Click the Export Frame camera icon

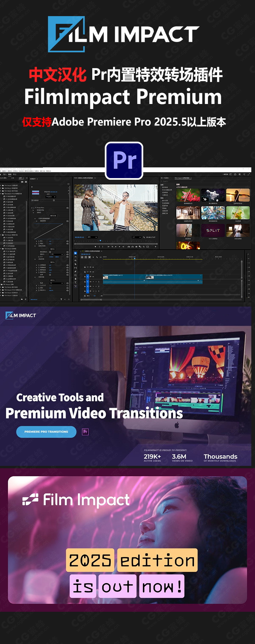tap(136, 247)
